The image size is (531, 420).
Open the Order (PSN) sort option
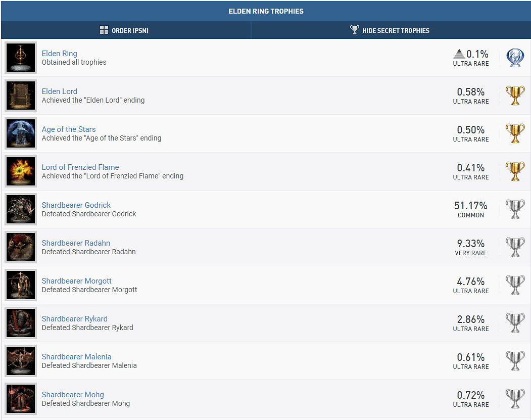point(124,30)
